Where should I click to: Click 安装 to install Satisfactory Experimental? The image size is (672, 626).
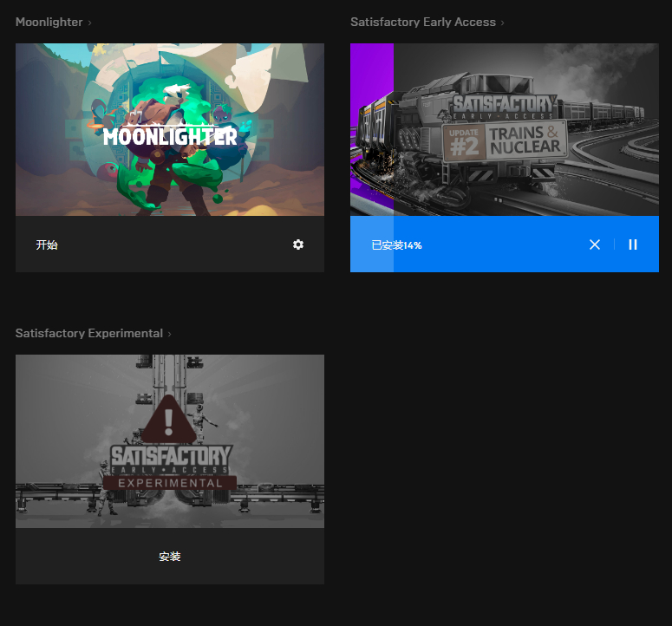tap(170, 556)
